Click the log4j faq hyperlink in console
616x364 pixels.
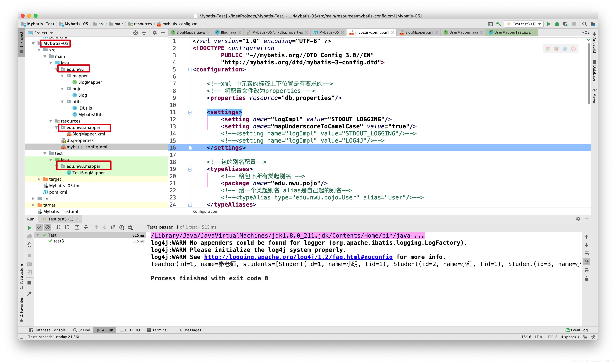coord(298,257)
